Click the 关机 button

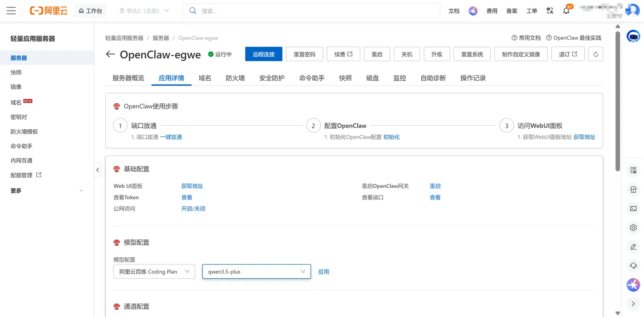[x=407, y=54]
